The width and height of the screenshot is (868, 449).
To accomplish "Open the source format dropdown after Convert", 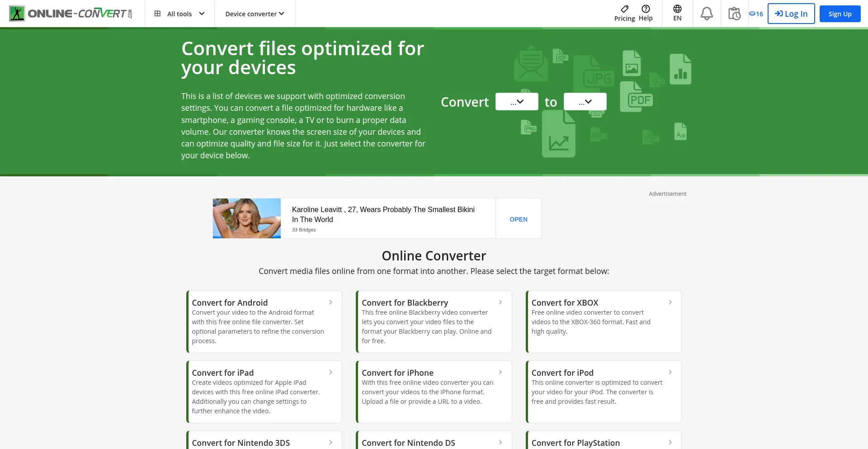I will [517, 102].
